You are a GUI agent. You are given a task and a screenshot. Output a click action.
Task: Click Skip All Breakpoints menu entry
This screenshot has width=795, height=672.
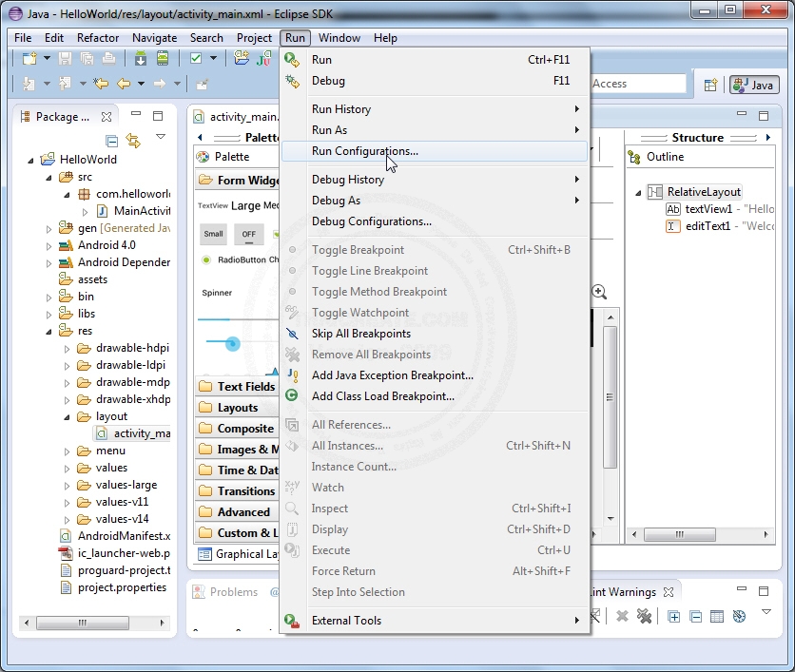361,334
